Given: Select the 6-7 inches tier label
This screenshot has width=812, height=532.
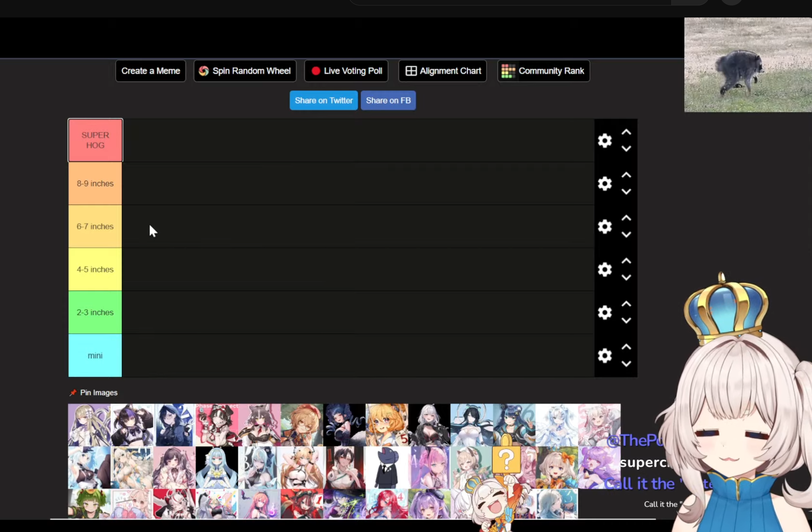Looking at the screenshot, I should click(x=95, y=226).
